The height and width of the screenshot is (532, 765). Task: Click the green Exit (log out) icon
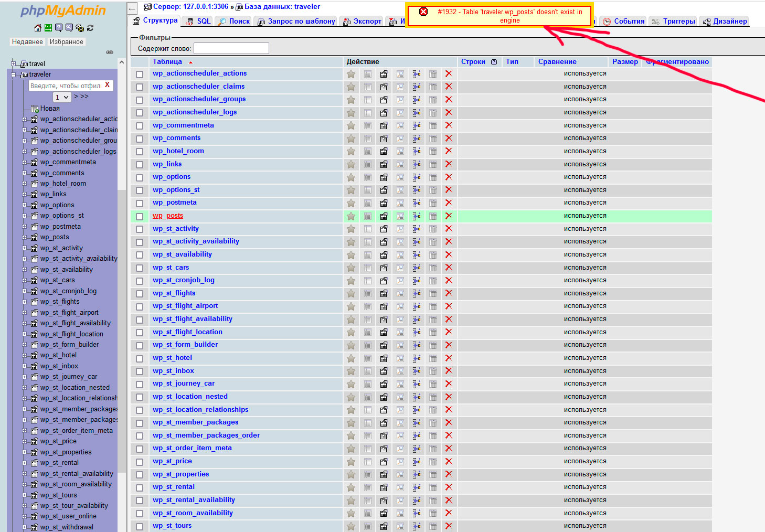48,28
